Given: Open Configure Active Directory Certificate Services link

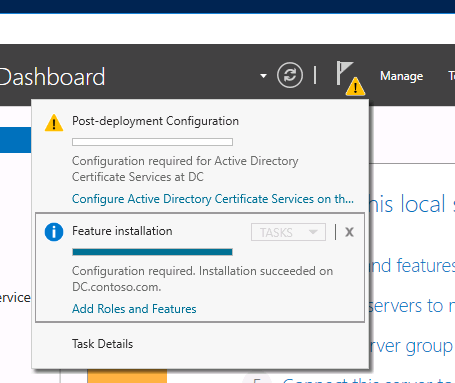Looking at the screenshot, I should pyautogui.click(x=213, y=199).
